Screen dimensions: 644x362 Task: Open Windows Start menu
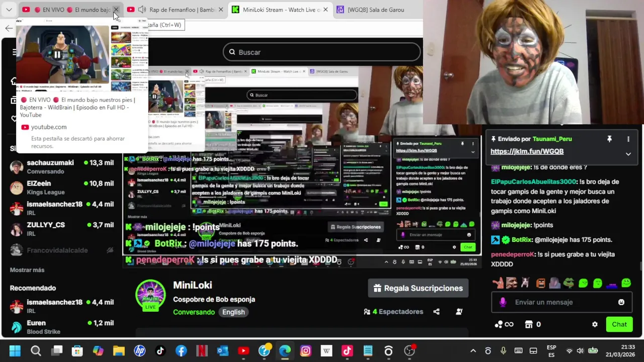[x=15, y=351]
